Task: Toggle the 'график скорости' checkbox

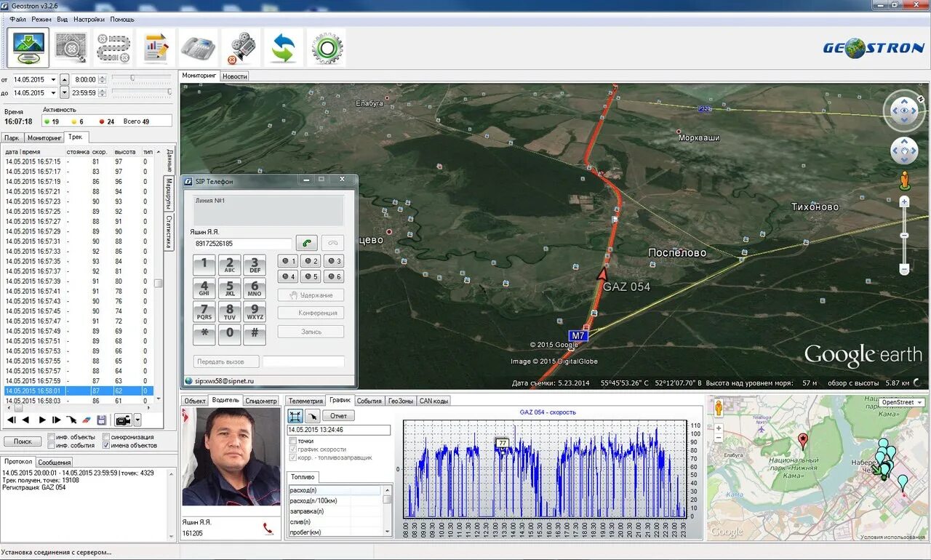Action: click(292, 449)
